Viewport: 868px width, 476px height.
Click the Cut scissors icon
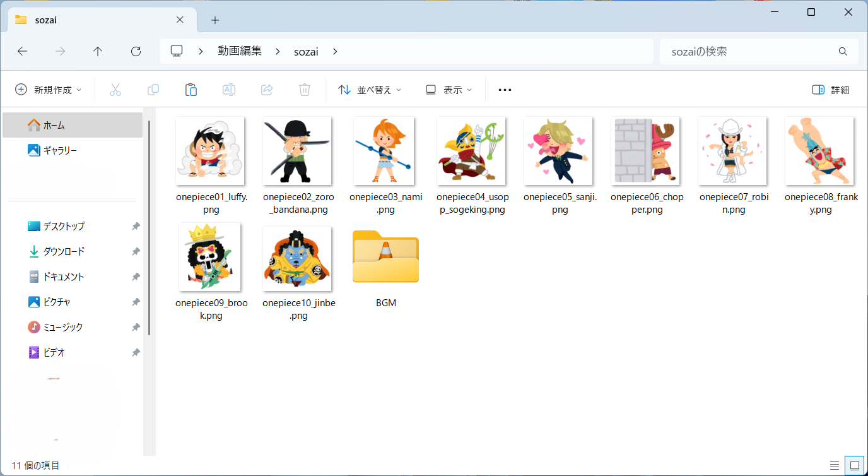pyautogui.click(x=115, y=90)
